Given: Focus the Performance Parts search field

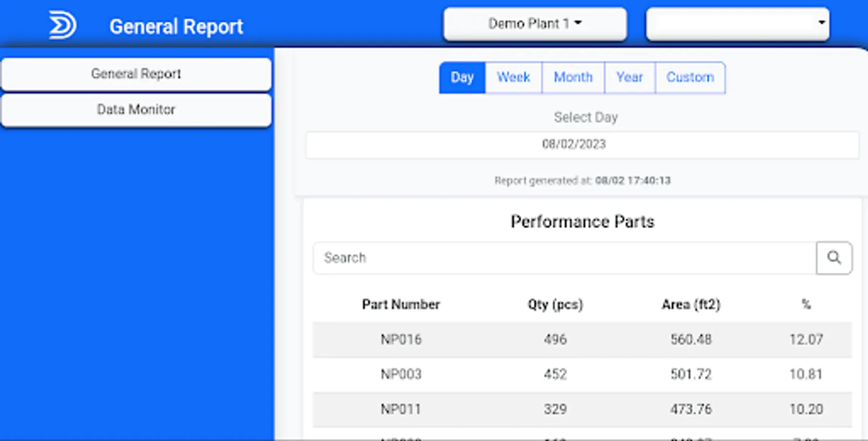Looking at the screenshot, I should tap(564, 258).
